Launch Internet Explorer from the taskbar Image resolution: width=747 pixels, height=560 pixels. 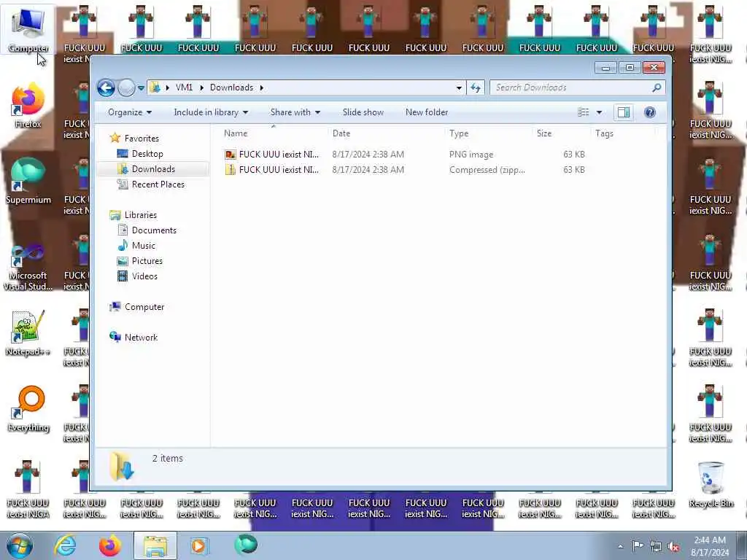click(65, 545)
